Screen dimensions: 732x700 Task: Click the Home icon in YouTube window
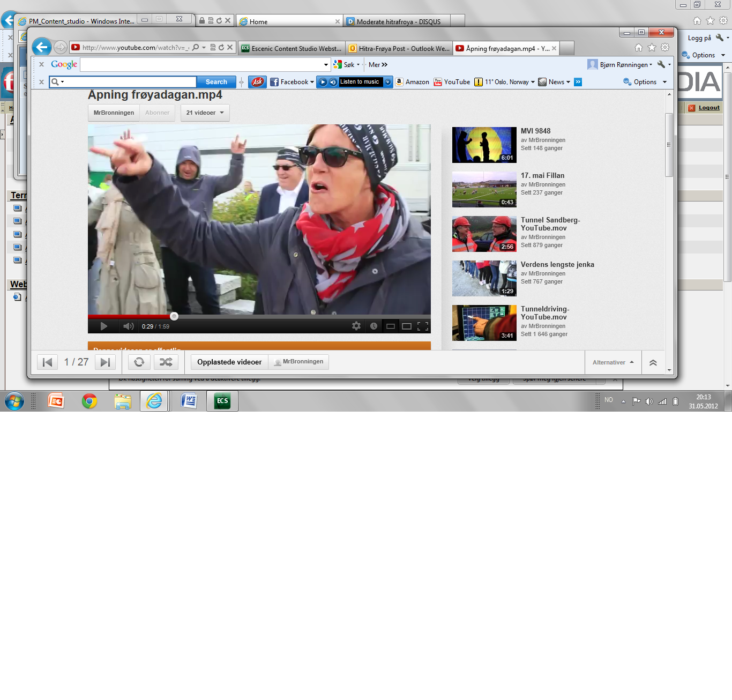[639, 47]
